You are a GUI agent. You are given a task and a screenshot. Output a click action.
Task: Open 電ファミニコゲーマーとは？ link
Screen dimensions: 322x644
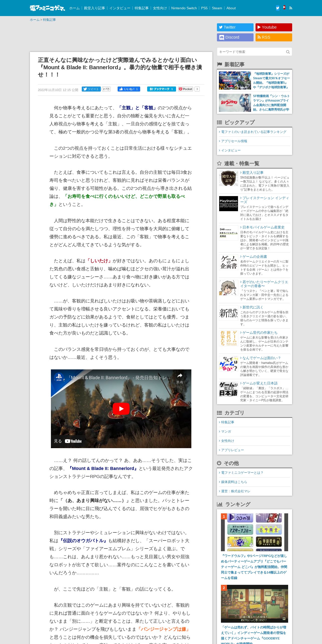pyautogui.click(x=242, y=473)
